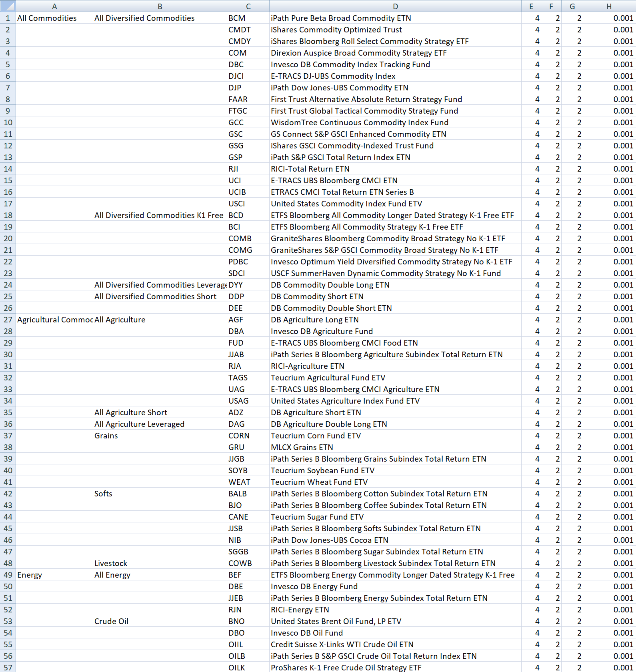Click cell 'All Commodities'

coord(54,18)
